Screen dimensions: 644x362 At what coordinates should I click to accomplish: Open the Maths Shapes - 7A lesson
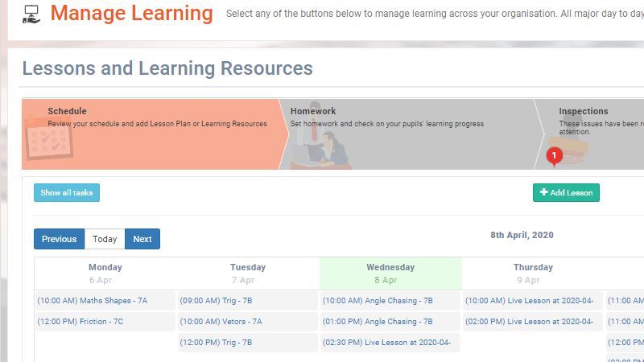click(x=105, y=301)
